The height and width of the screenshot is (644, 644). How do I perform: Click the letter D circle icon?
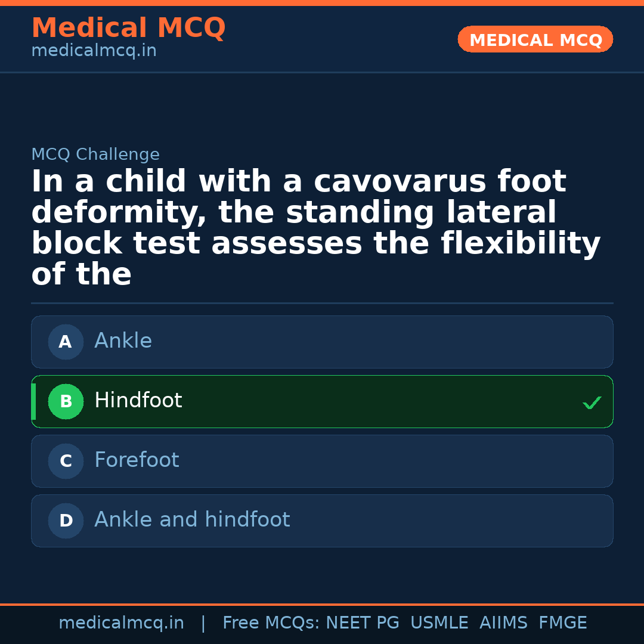[x=66, y=521]
